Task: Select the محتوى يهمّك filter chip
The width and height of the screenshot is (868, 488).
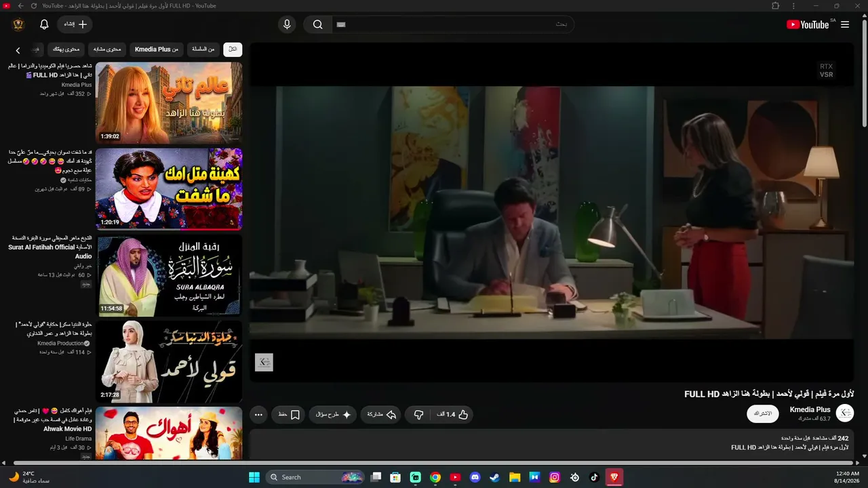Action: coord(66,49)
